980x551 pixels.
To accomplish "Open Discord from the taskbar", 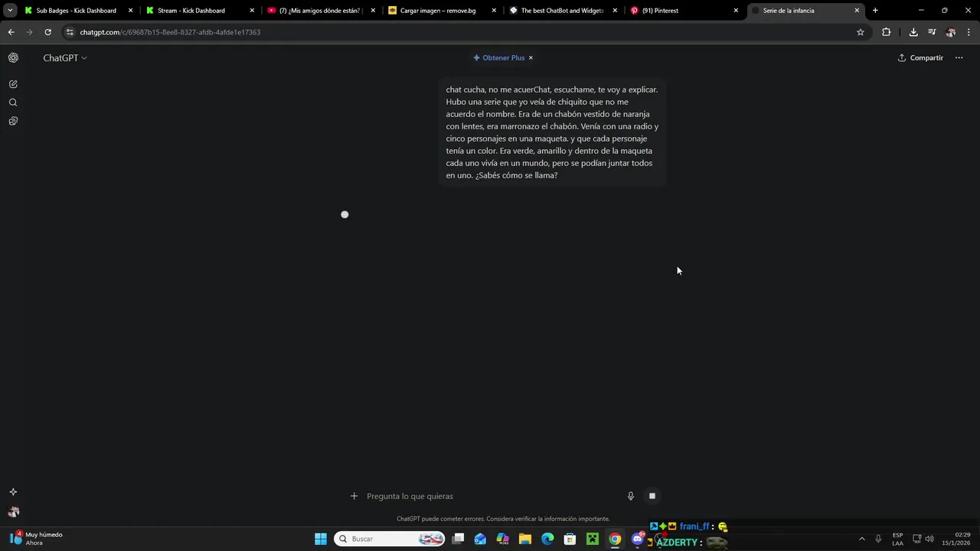I will [637, 539].
